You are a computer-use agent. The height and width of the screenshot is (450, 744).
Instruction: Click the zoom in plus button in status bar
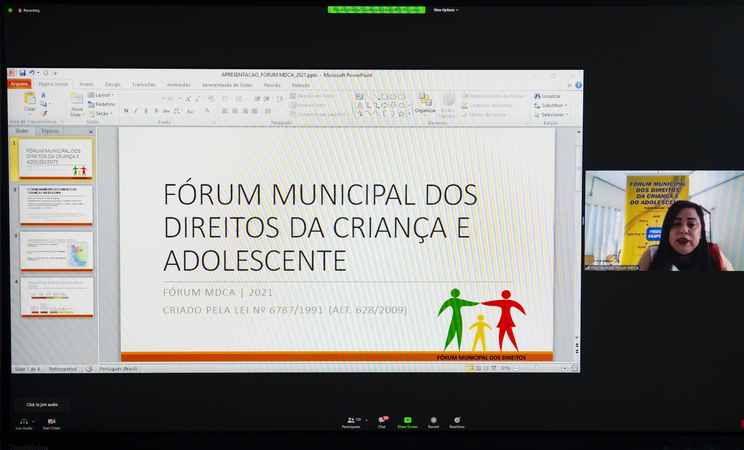tap(564, 368)
